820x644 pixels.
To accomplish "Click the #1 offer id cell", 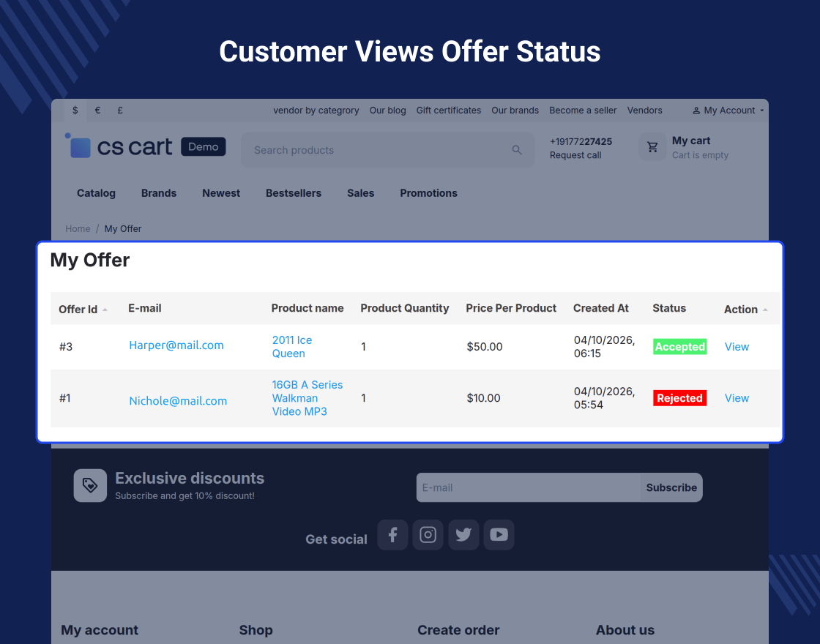I will 65,398.
